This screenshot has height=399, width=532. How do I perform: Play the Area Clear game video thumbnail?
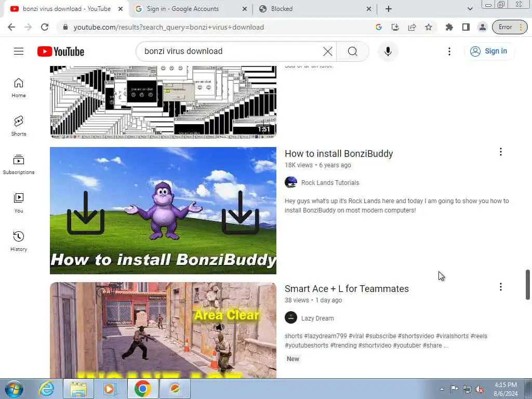click(163, 330)
